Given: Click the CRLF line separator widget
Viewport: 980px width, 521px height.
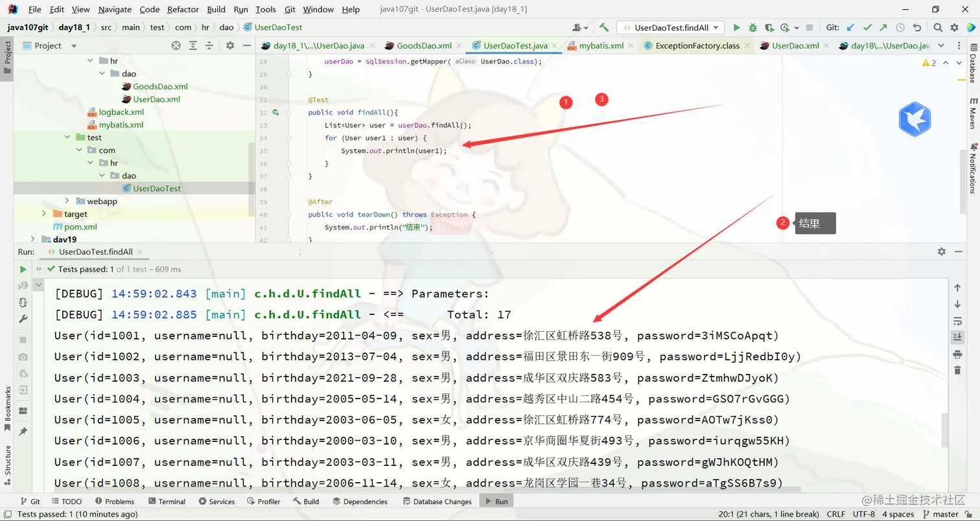Looking at the screenshot, I should click(835, 514).
